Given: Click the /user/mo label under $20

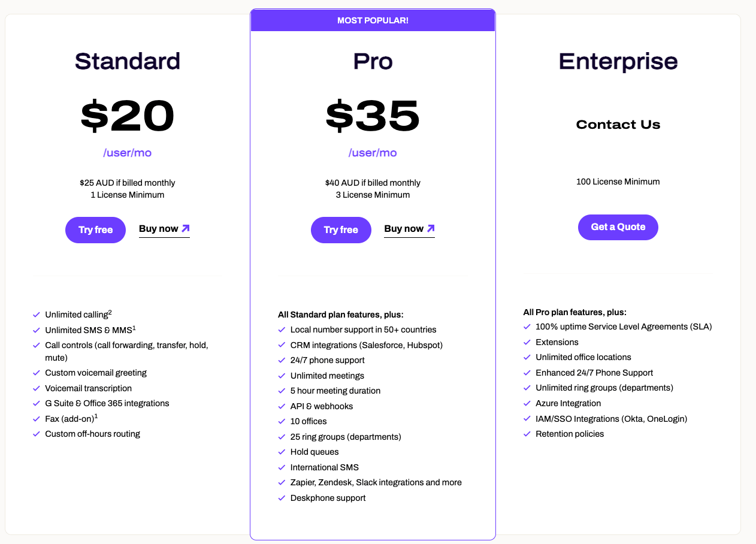Looking at the screenshot, I should [127, 153].
